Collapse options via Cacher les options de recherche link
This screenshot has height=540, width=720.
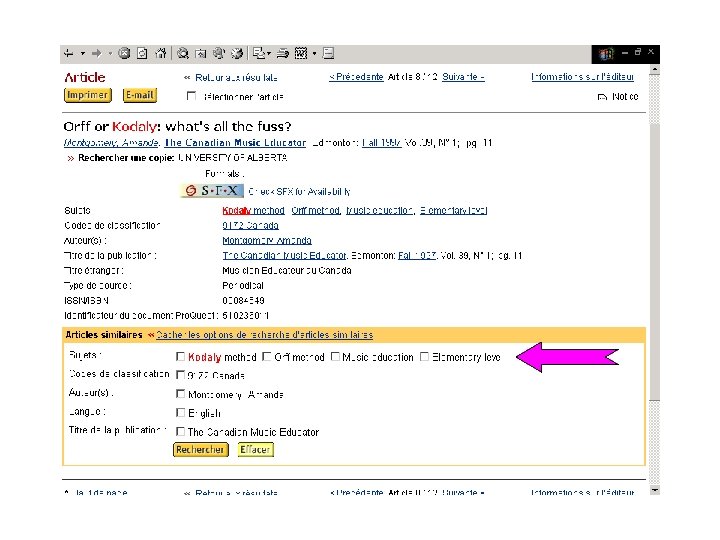pos(264,335)
